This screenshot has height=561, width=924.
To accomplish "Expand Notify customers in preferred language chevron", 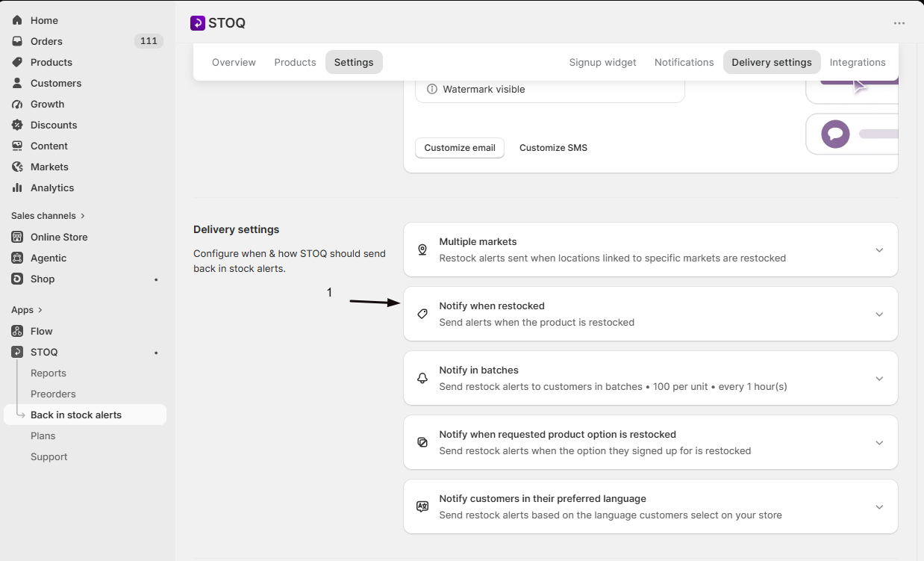I will pyautogui.click(x=879, y=507).
